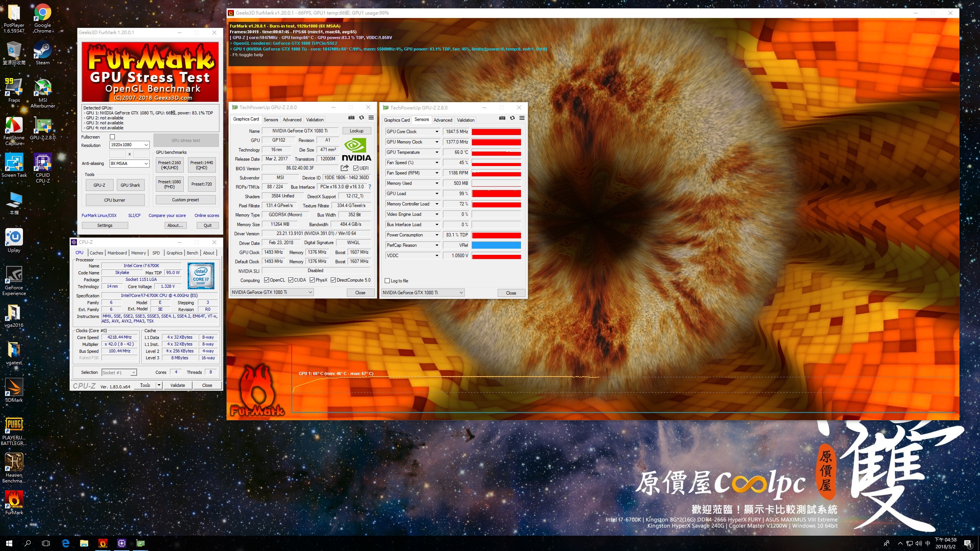The height and width of the screenshot is (551, 980).
Task: Open Advanced tab in GPU-Z Graphics Card window
Action: tap(292, 120)
